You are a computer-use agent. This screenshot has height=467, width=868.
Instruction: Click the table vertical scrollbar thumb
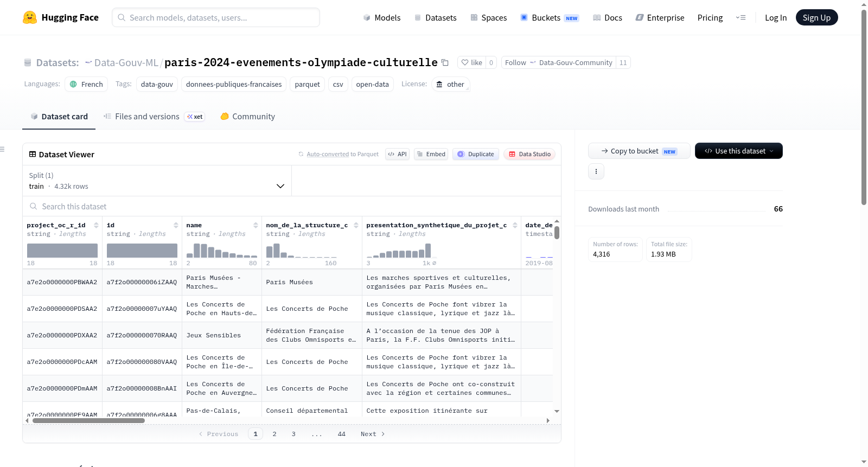[x=557, y=233]
